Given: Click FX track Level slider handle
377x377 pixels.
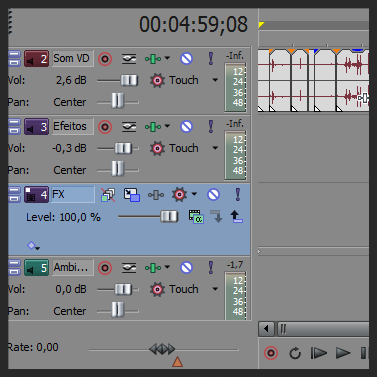Looking at the screenshot, I should point(169,217).
